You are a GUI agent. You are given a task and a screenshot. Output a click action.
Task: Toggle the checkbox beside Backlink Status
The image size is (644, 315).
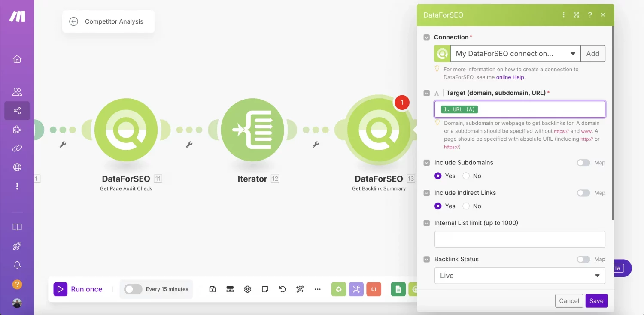tap(426, 260)
